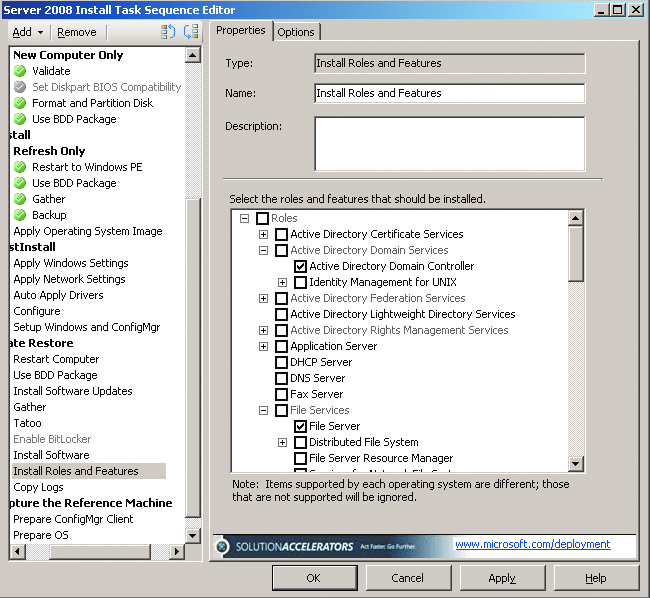Click the roles list scroll down arrow
The image size is (650, 598).
576,464
